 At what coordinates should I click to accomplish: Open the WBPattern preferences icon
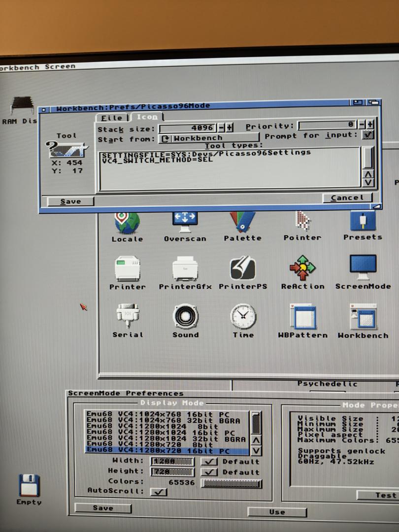coord(303,316)
